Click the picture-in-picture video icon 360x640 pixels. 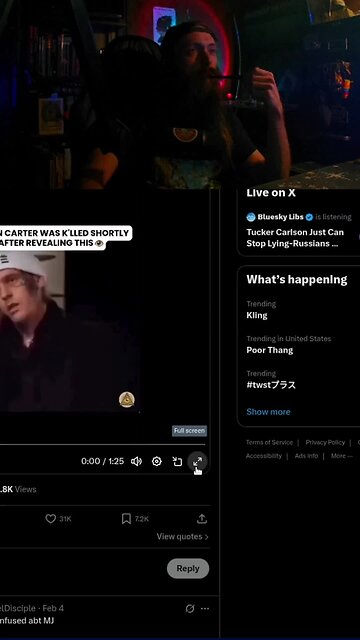click(177, 461)
